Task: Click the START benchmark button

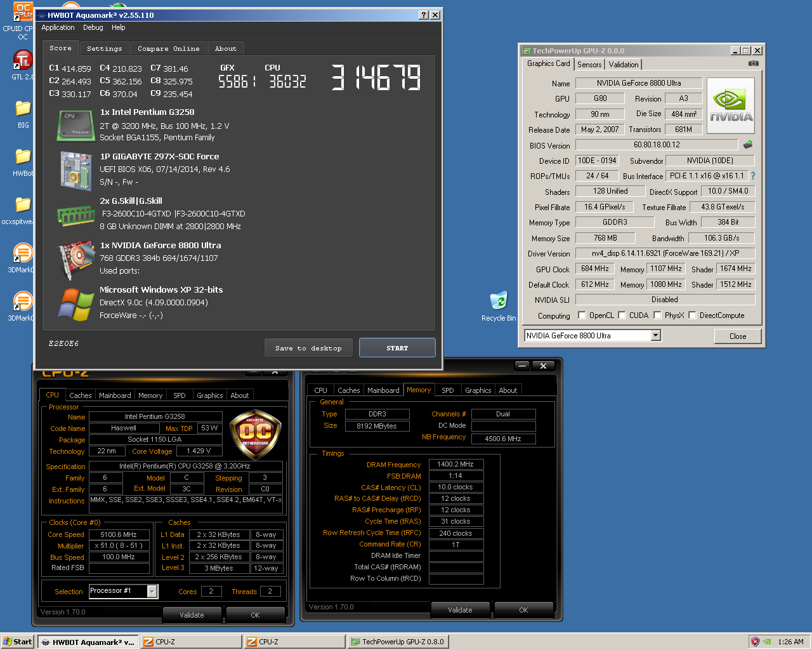Action: point(397,348)
